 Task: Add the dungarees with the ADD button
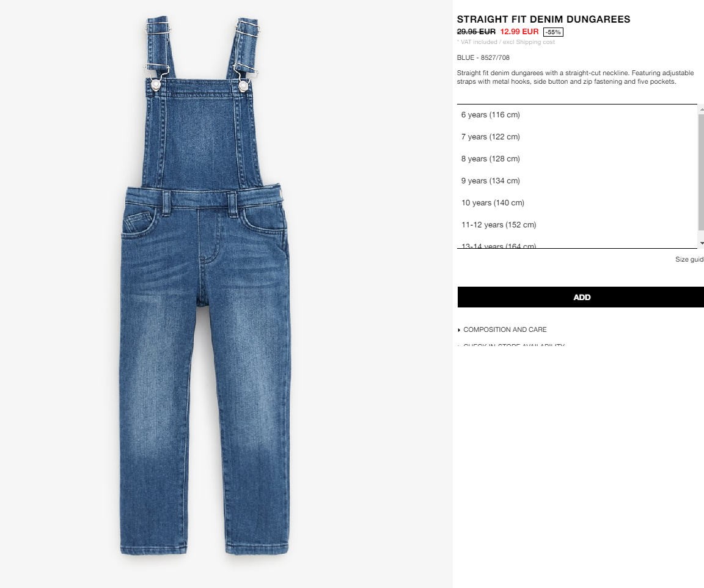tap(581, 297)
